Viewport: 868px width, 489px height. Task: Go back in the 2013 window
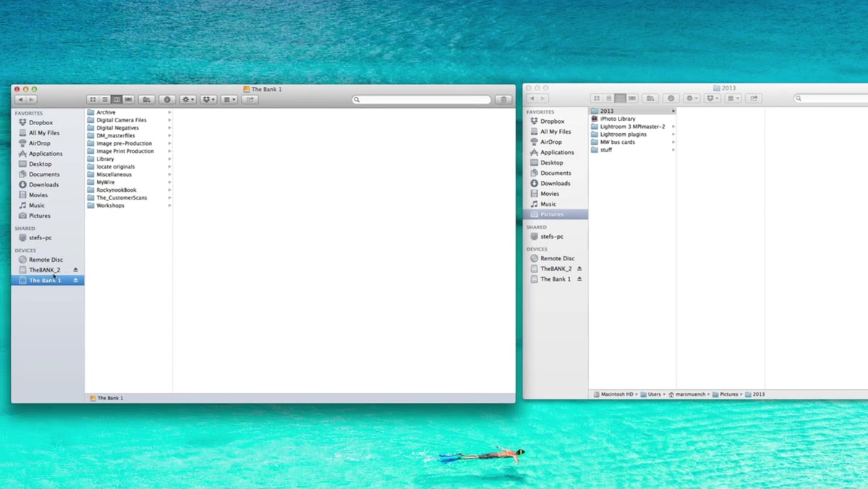click(532, 98)
